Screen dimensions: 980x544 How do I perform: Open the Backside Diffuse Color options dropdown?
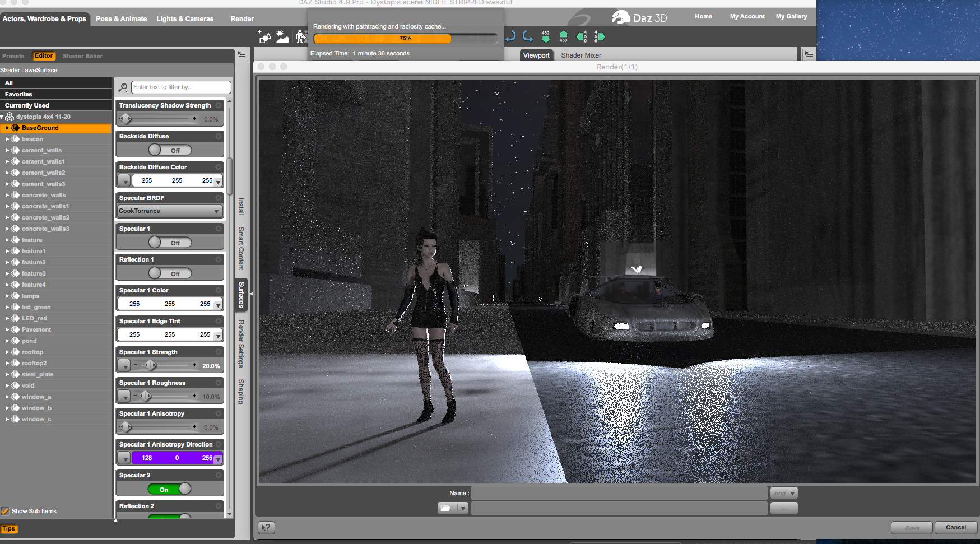pyautogui.click(x=124, y=180)
